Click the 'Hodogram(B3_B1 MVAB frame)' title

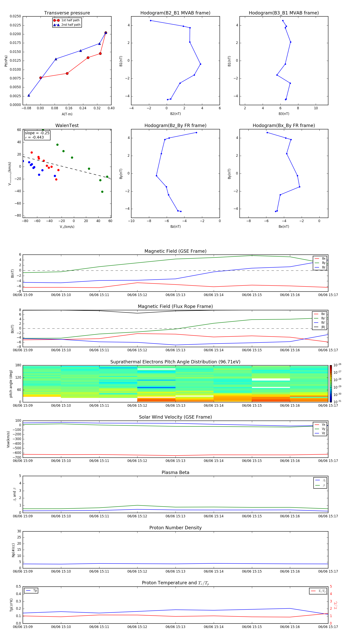(284, 13)
